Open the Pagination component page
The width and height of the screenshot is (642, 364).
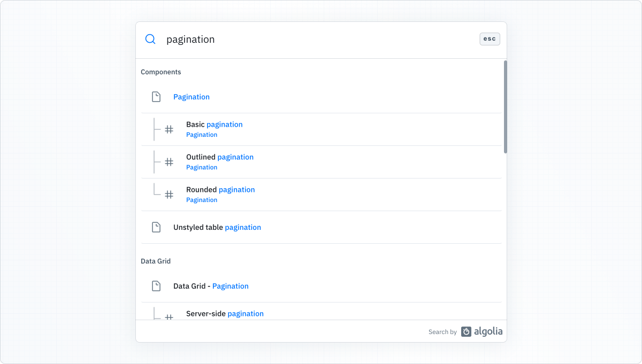point(192,97)
